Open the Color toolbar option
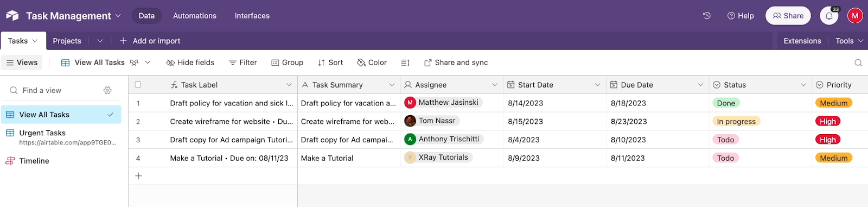The width and height of the screenshot is (868, 207). click(x=372, y=62)
